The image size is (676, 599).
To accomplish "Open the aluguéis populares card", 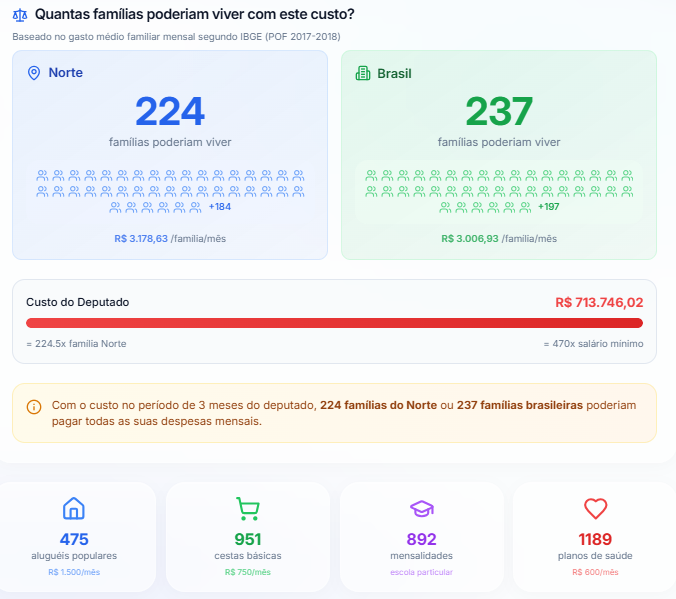I will tap(74, 537).
